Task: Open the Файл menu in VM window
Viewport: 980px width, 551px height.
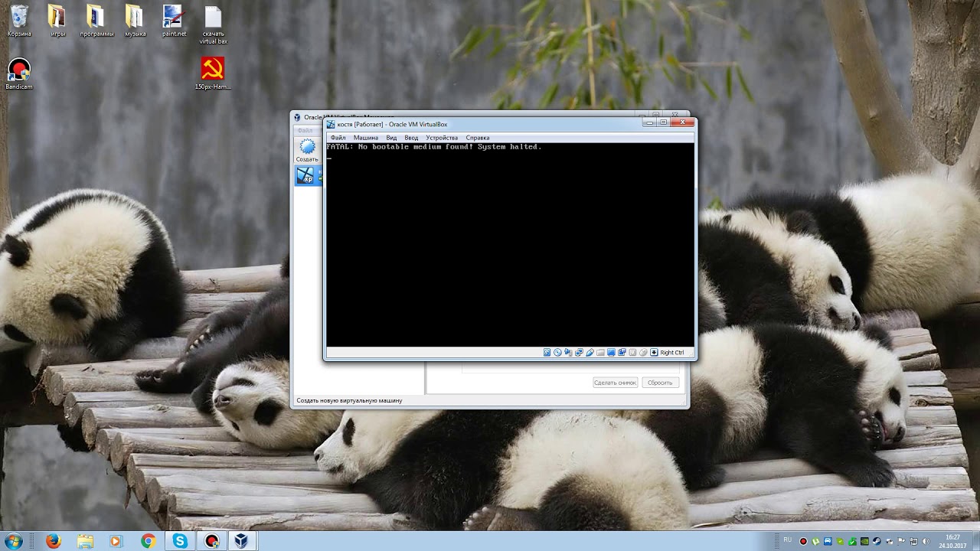Action: 338,138
